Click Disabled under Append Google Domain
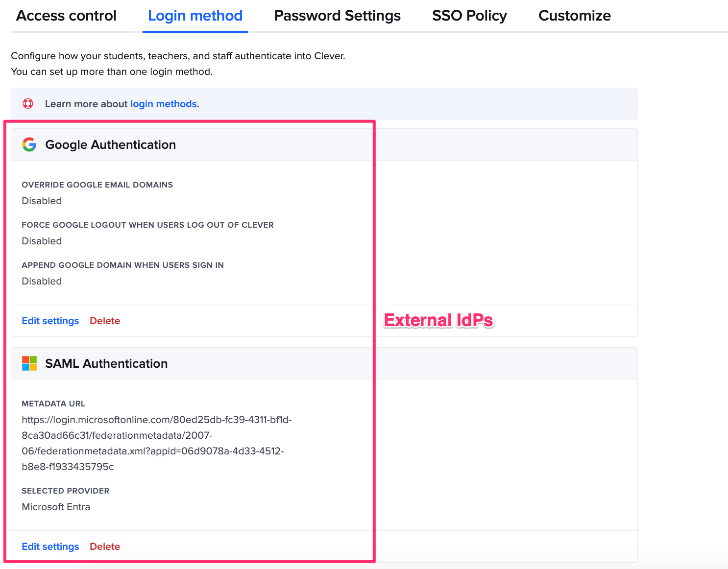This screenshot has width=728, height=569. click(x=42, y=281)
